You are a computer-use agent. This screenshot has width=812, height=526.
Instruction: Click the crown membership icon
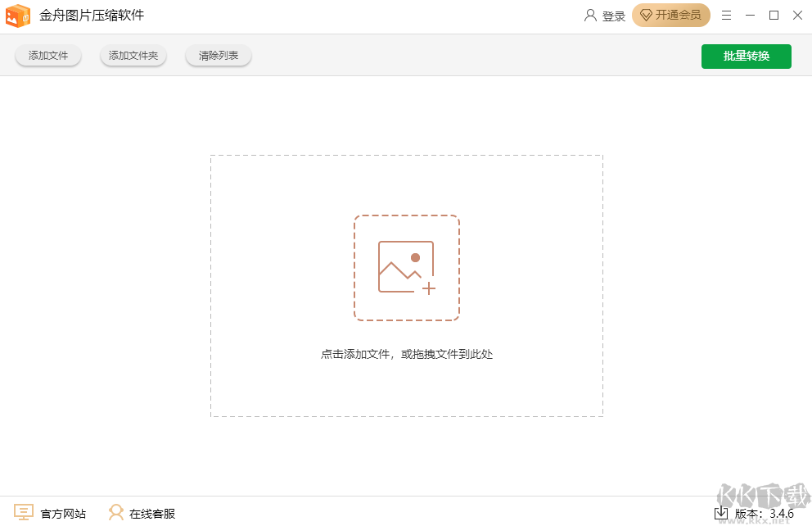click(x=646, y=15)
